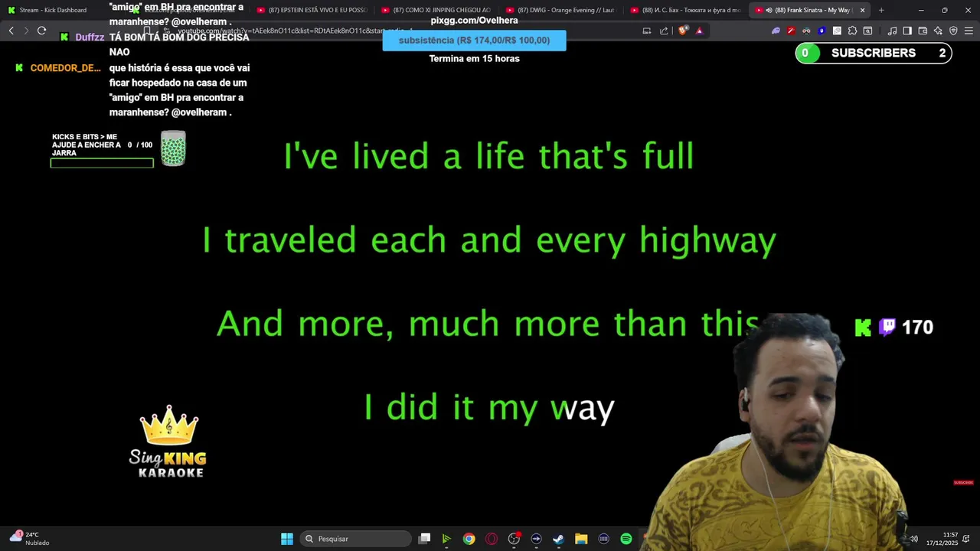The width and height of the screenshot is (980, 551).
Task: Open File Explorer from the taskbar
Action: (581, 539)
